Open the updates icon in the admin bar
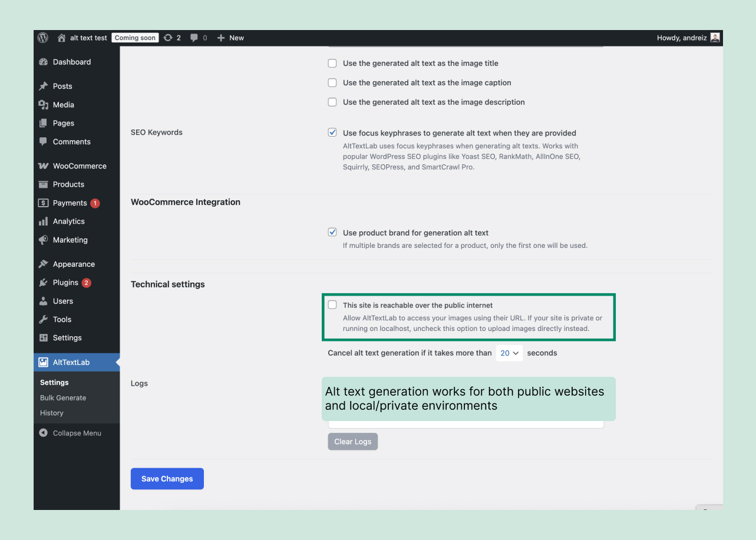Screen dimensions: 756x540 170,38
